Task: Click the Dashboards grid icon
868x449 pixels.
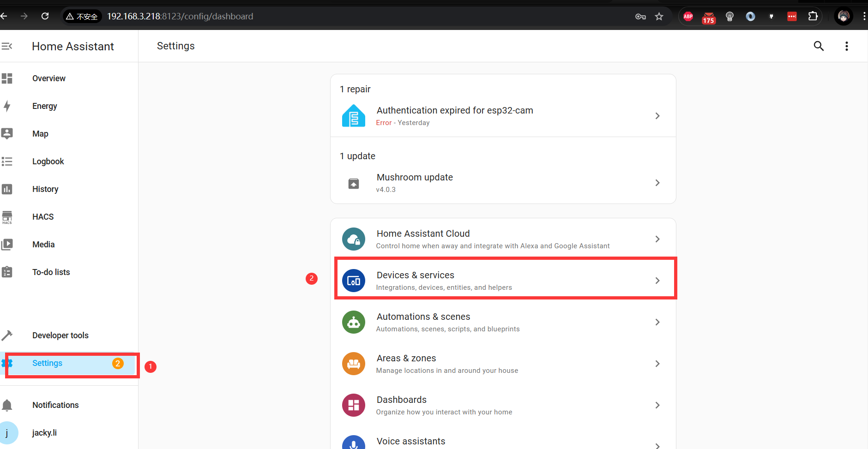Action: pos(354,405)
